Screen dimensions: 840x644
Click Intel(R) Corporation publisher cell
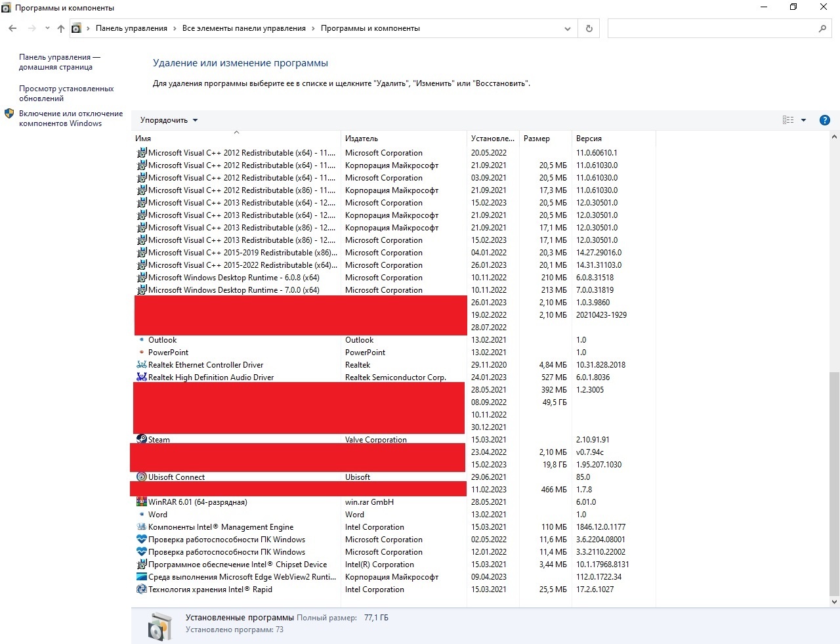pos(379,565)
